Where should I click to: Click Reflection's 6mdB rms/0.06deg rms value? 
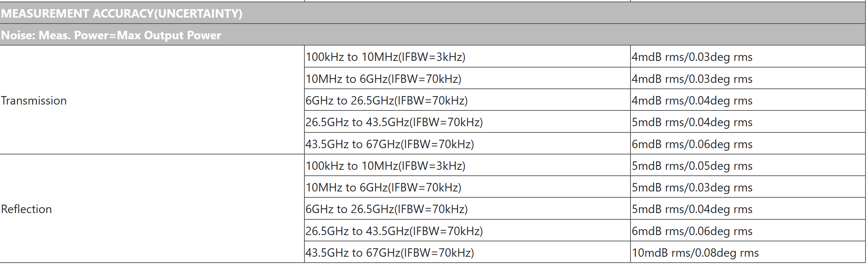692,231
